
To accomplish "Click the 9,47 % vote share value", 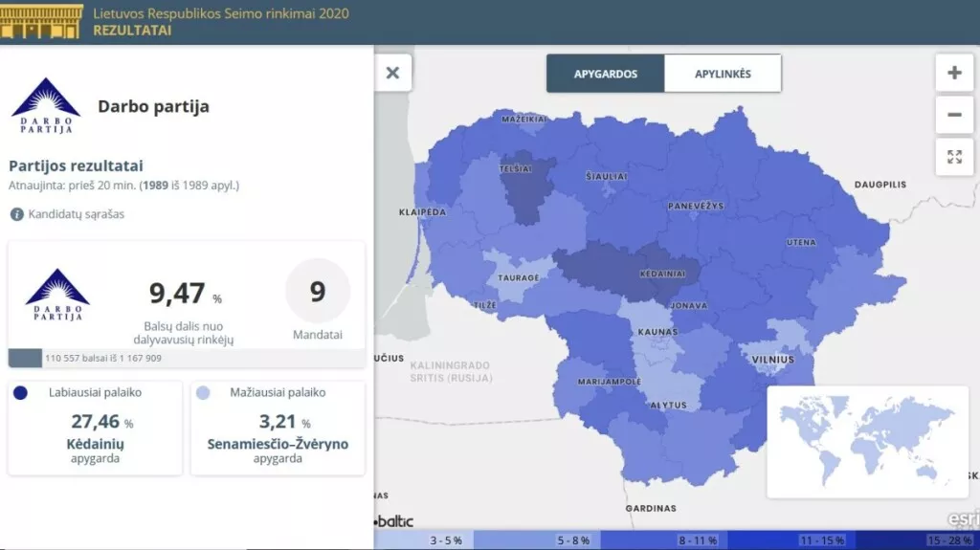I will click(x=185, y=293).
